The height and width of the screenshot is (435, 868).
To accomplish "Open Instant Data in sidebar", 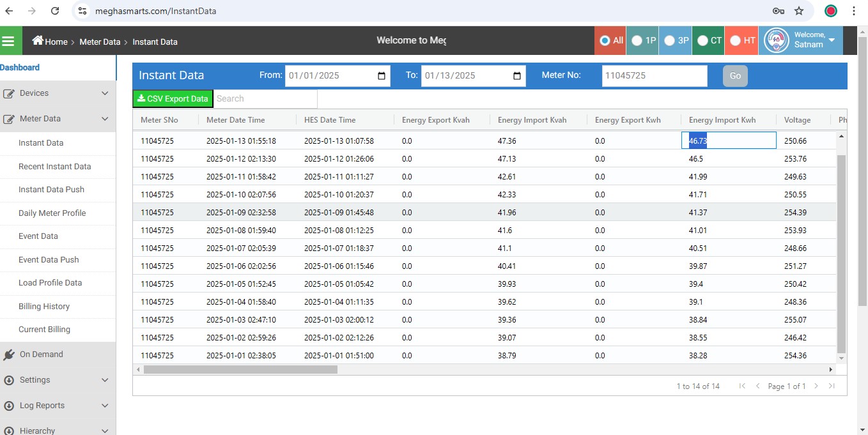I will click(x=41, y=143).
